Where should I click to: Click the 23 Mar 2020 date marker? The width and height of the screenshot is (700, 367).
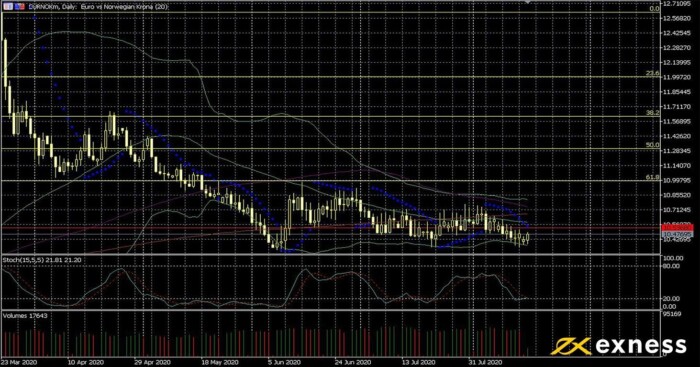19,362
